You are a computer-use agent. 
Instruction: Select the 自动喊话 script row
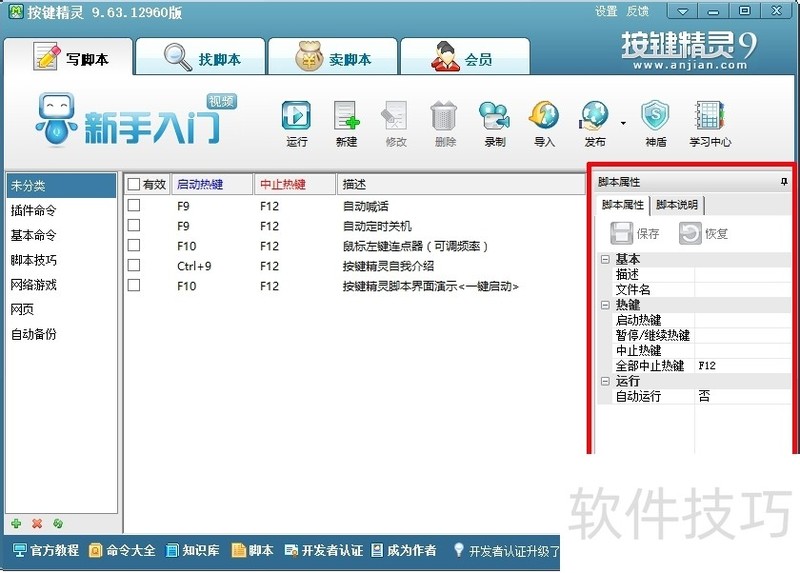[354, 206]
